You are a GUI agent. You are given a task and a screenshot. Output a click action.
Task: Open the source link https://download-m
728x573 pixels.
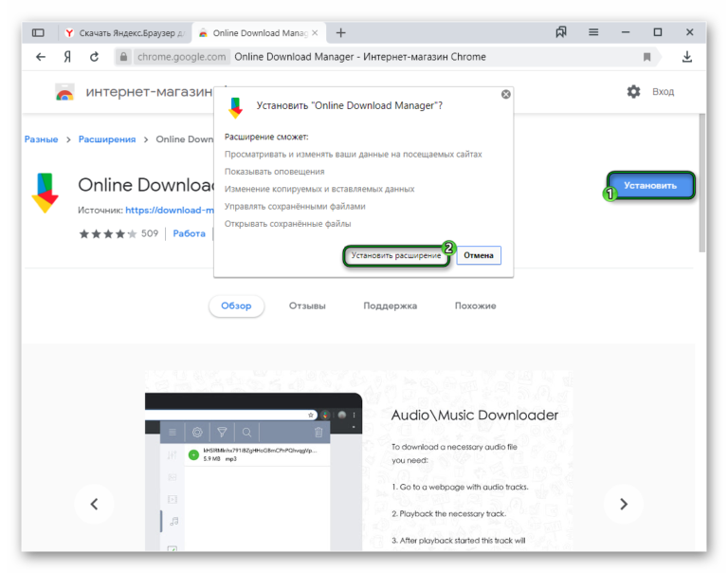coord(170,210)
